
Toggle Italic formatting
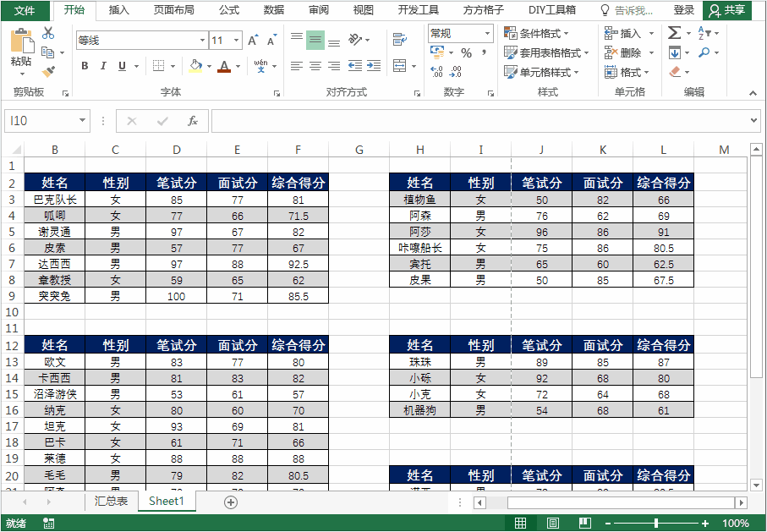click(x=103, y=66)
